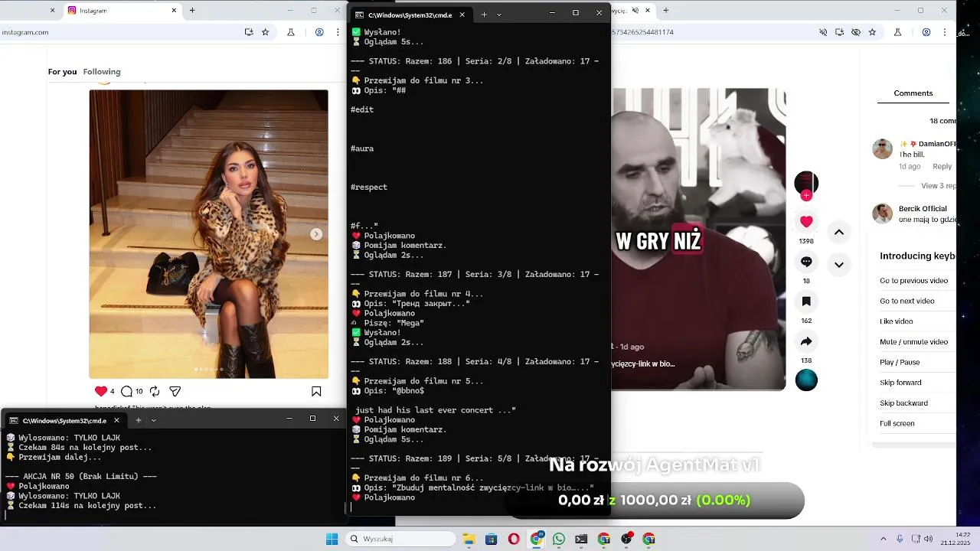Screen dimensions: 980x551
Task: Click the Mute / unmute video shortcut entry
Action: (914, 342)
